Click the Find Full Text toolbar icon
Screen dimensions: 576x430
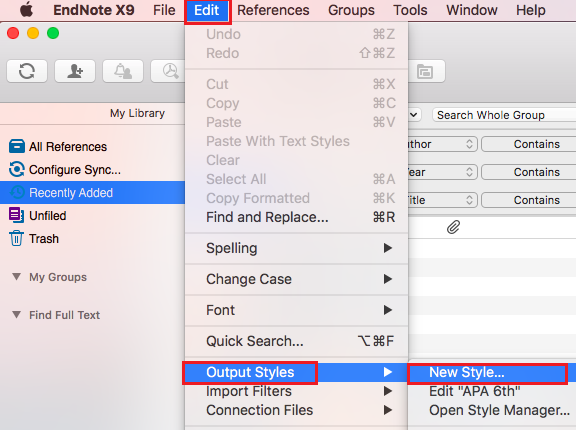click(168, 71)
